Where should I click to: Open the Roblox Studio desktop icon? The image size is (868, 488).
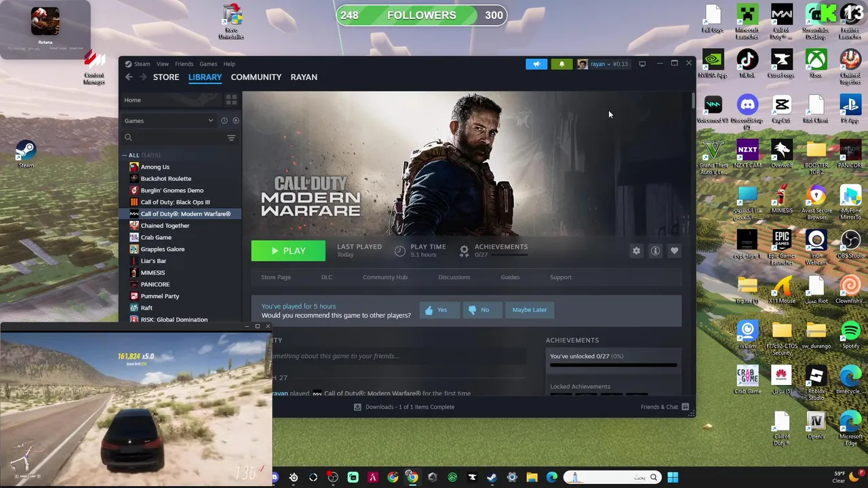816,383
